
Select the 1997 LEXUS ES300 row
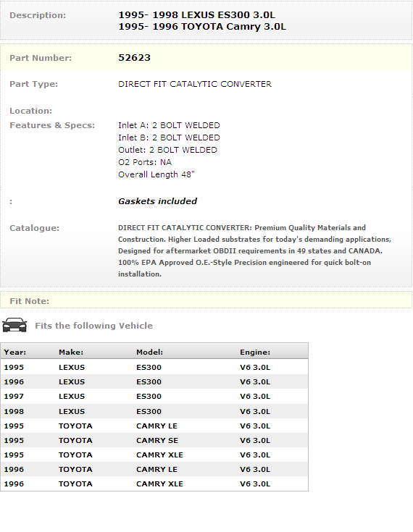pyautogui.click(x=154, y=397)
